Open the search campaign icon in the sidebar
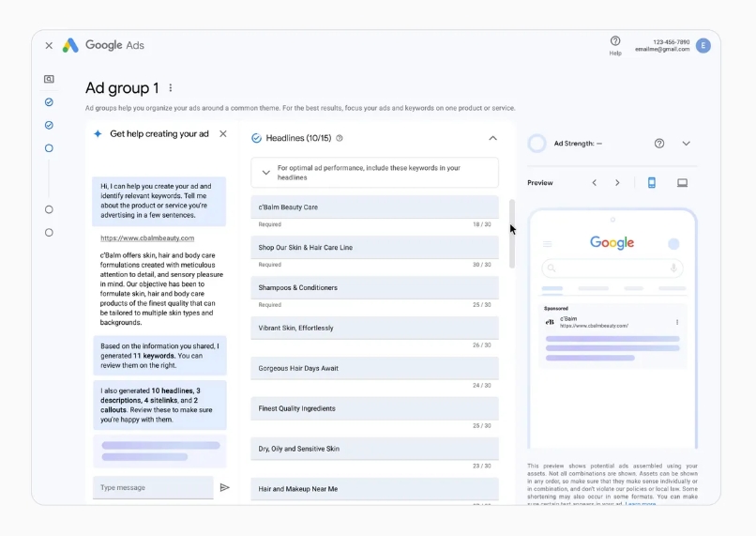This screenshot has height=536, width=756. point(49,79)
